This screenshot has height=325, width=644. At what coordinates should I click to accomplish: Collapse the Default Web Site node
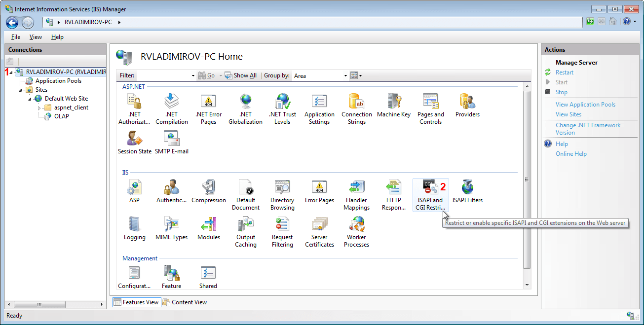[31, 98]
